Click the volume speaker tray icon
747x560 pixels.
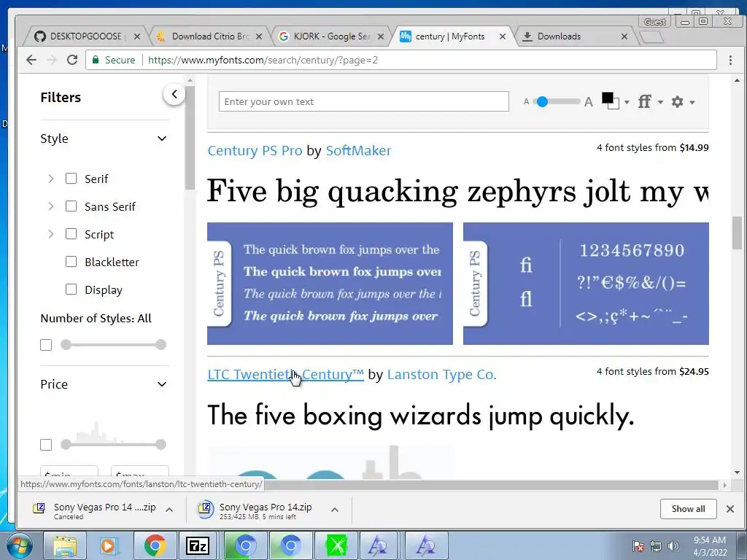pyautogui.click(x=673, y=546)
